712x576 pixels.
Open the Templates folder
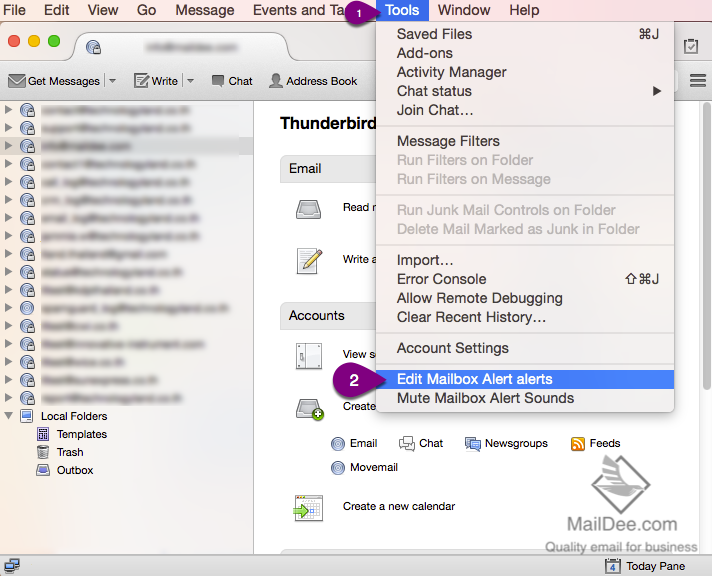(x=82, y=434)
